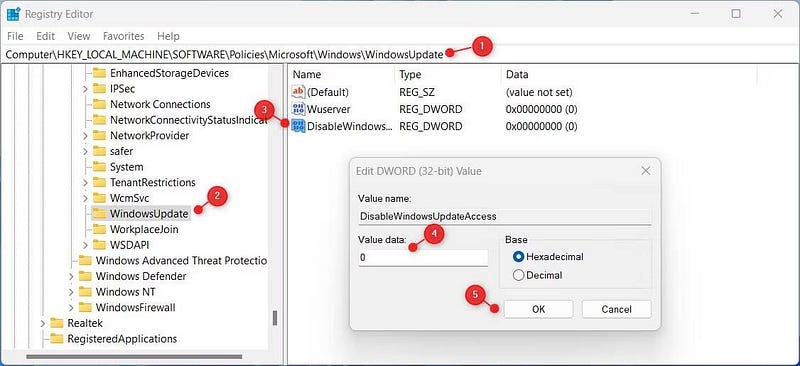Click the NetworkProvider folder icon
Screen dimensions: 800x366
[99, 136]
